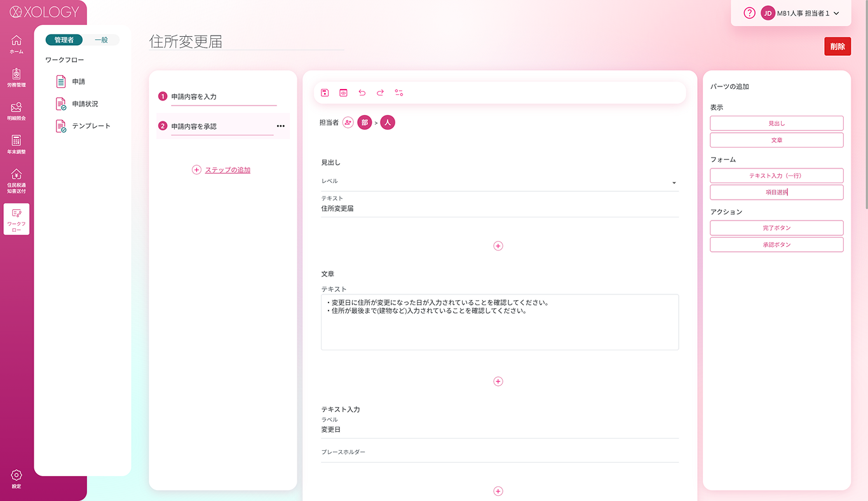Screen dimensions: 868x501
Task: Open 設定 gear at sidebar bottom
Action: (17, 478)
